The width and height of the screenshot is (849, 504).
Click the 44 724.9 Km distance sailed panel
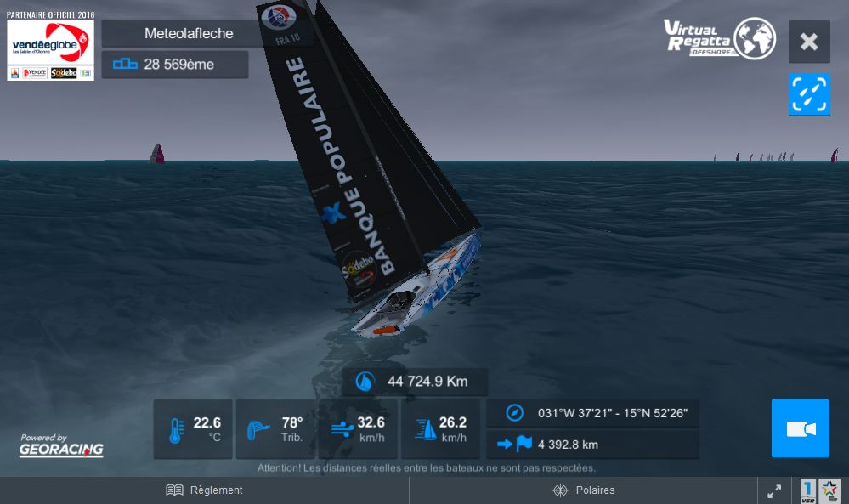click(416, 382)
